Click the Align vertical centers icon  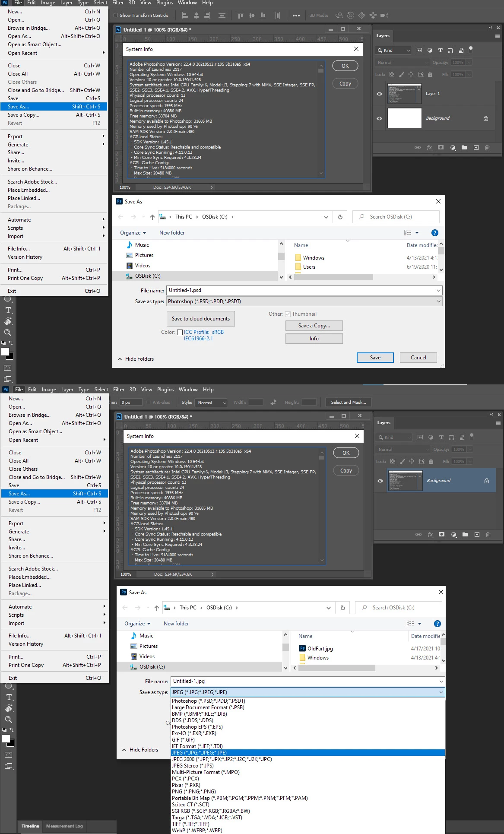pyautogui.click(x=251, y=16)
